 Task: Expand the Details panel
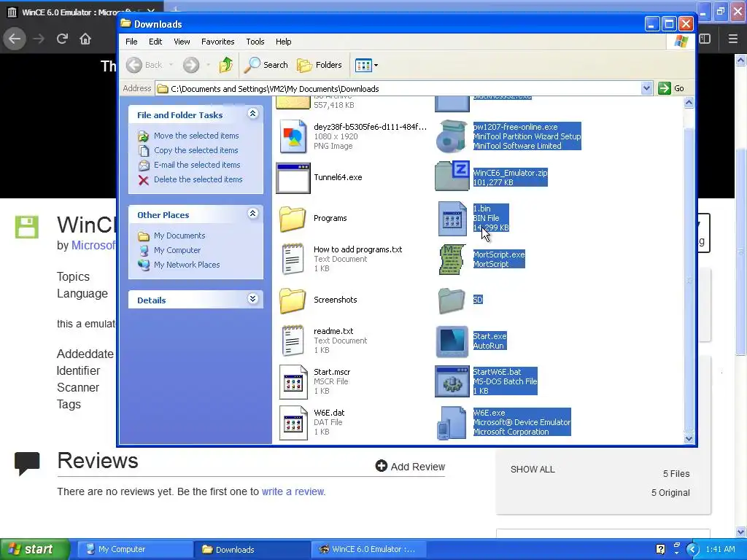(252, 298)
